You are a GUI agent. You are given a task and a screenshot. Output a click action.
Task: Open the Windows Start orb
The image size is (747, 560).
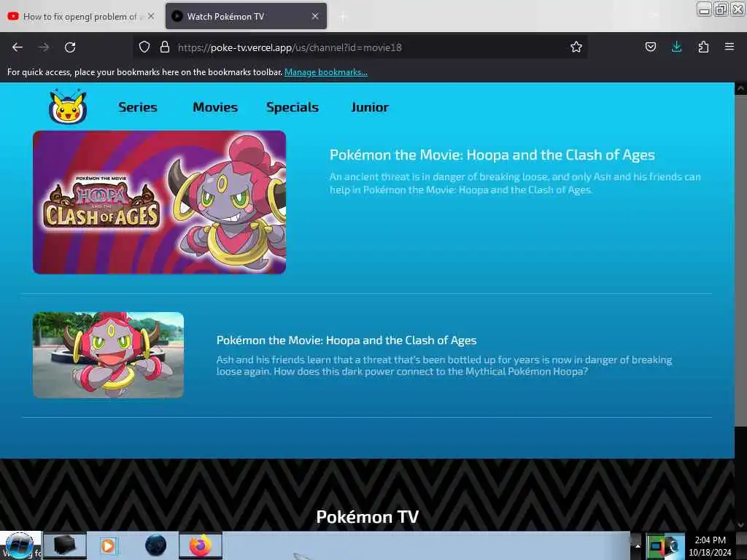(20, 545)
